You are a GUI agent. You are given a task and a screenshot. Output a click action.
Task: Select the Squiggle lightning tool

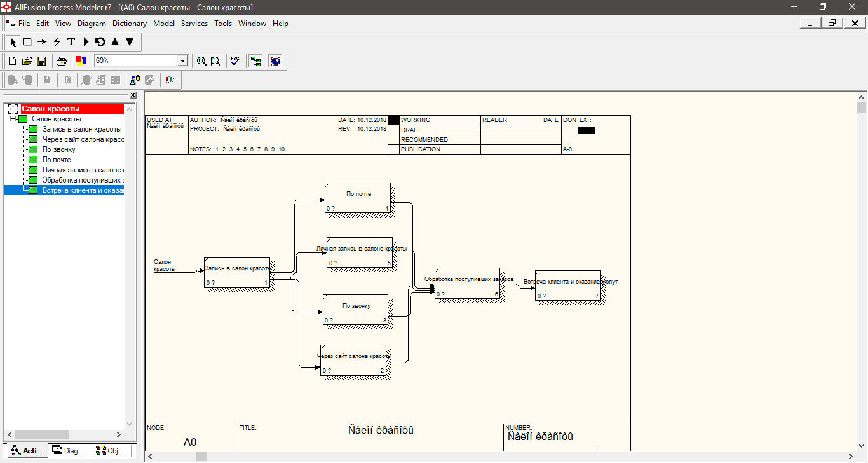tap(57, 42)
